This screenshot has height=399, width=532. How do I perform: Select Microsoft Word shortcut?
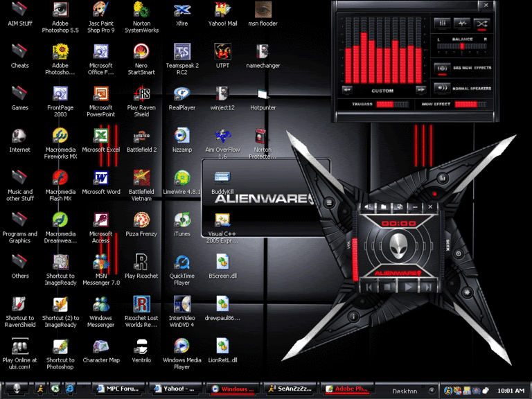point(101,183)
